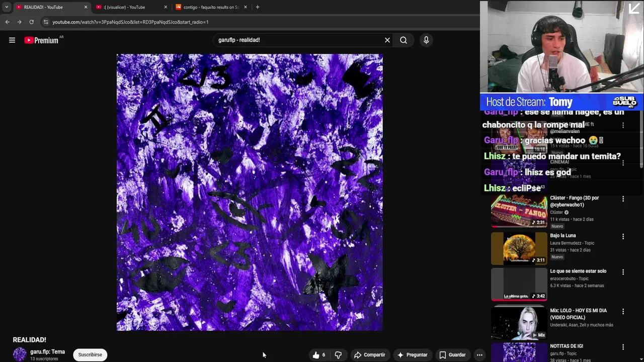
Task: Run search with magnifying glass button
Action: [x=404, y=40]
